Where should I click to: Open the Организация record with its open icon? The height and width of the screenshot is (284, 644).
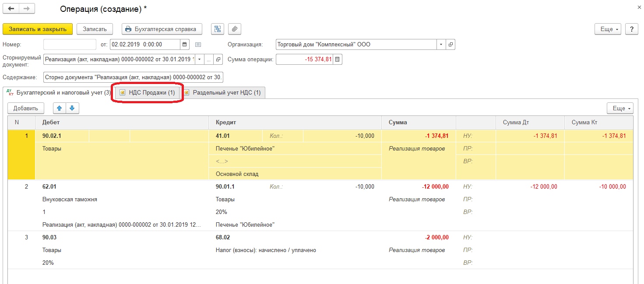pos(450,45)
